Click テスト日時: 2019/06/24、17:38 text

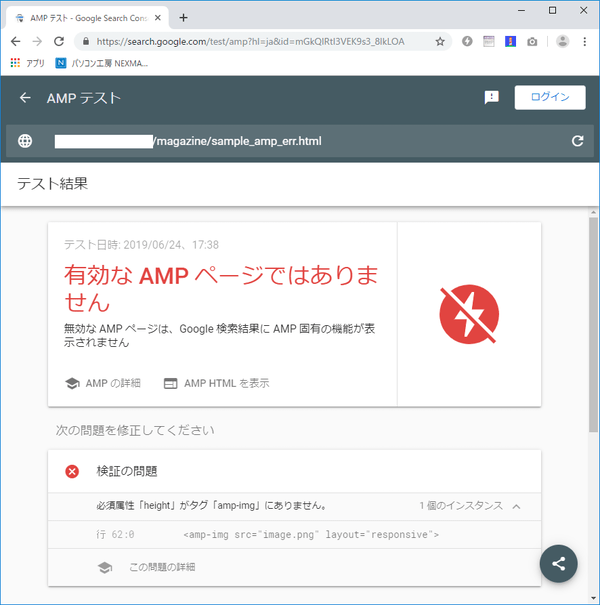(x=141, y=245)
